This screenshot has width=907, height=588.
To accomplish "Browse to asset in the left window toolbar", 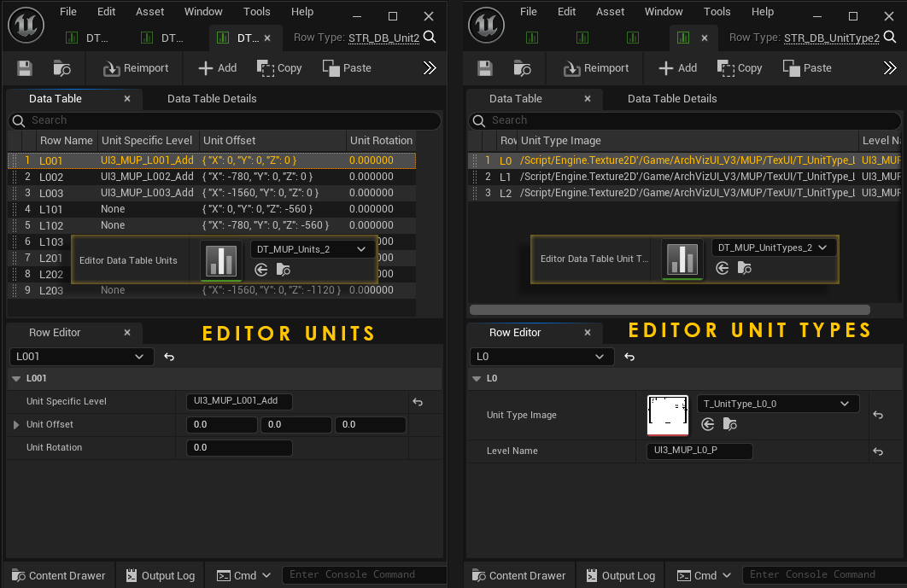I will 61,68.
